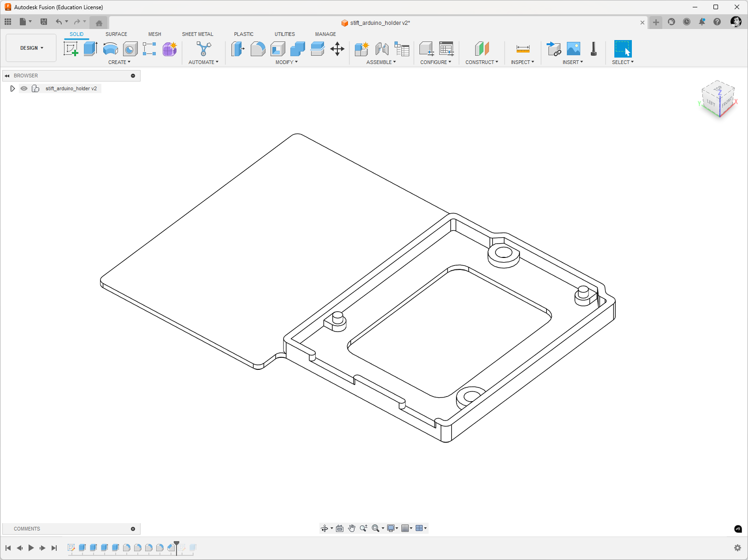The image size is (748, 560).
Task: Toggle visibility of stift_arduino_holder v2
Action: coord(24,88)
